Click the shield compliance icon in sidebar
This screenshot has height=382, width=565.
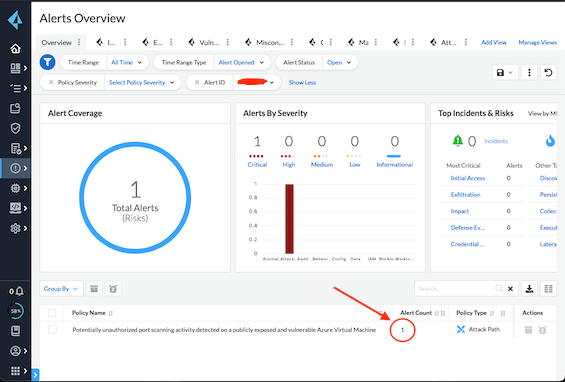coord(15,128)
